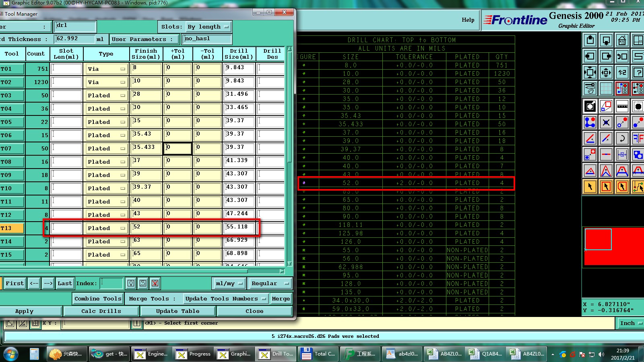
Task: Click the blue dot with X icon
Action: (x=606, y=122)
